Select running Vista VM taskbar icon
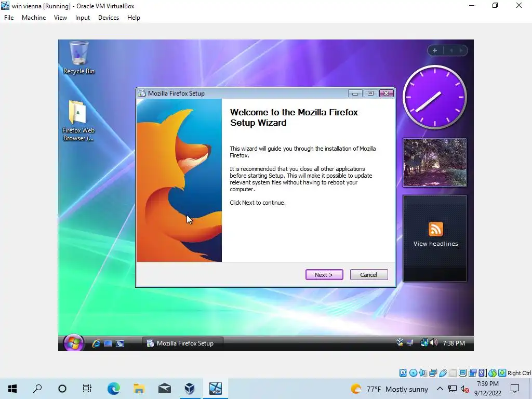Viewport: 532px width, 399px height. point(216,389)
